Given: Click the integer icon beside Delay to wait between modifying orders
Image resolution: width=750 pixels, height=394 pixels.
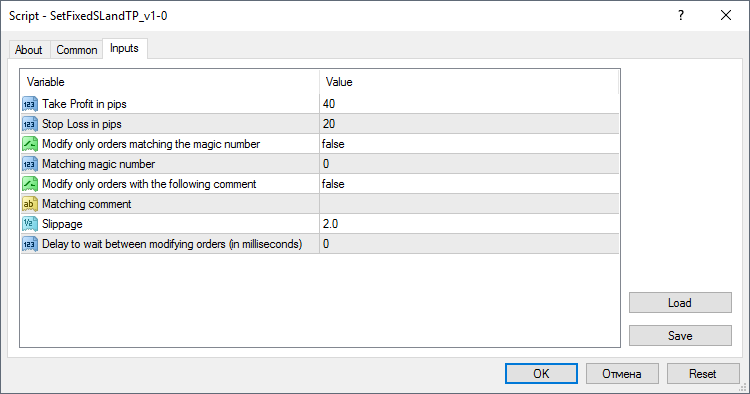Looking at the screenshot, I should pyautogui.click(x=30, y=244).
